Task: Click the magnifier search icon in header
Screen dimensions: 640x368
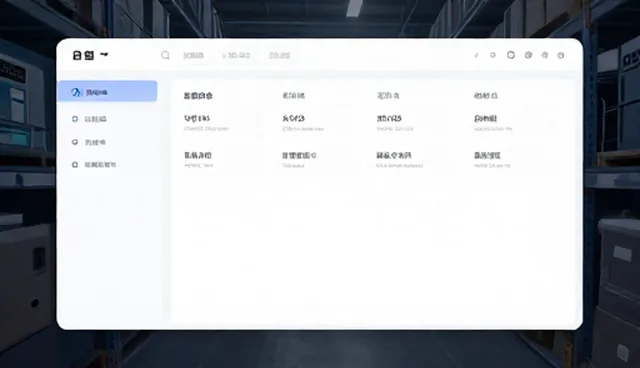Action: point(165,55)
